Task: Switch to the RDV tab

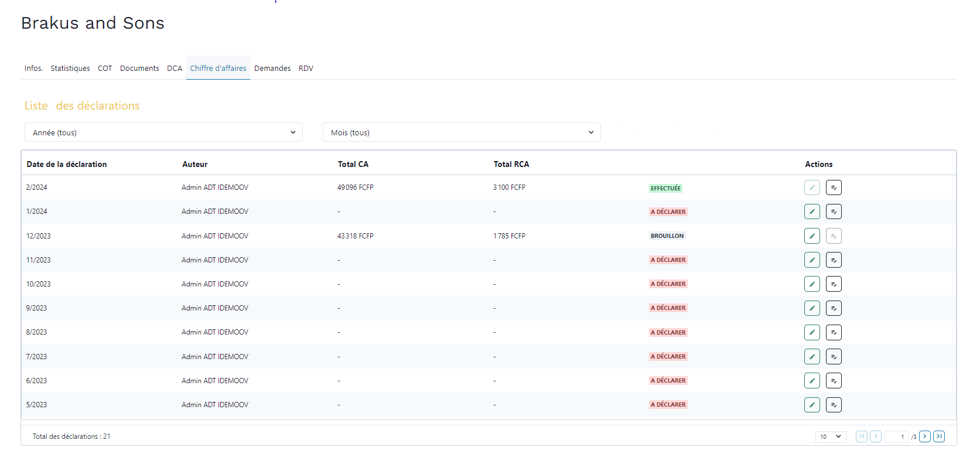Action: [x=306, y=69]
